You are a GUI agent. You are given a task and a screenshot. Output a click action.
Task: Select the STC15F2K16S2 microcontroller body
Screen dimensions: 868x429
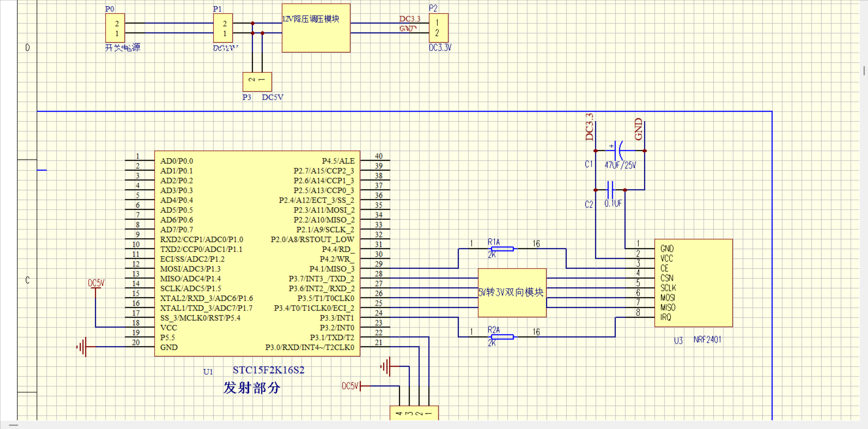coord(257,253)
